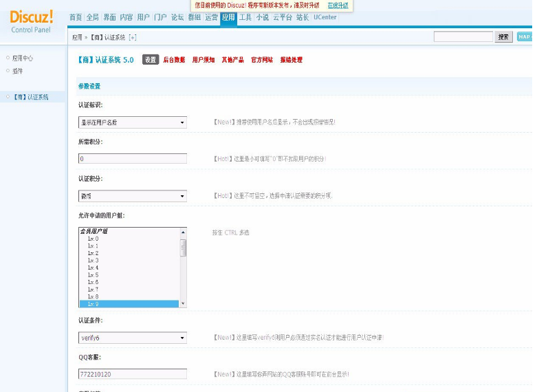Open the 认证标识 dropdown
537x392 pixels.
point(133,122)
